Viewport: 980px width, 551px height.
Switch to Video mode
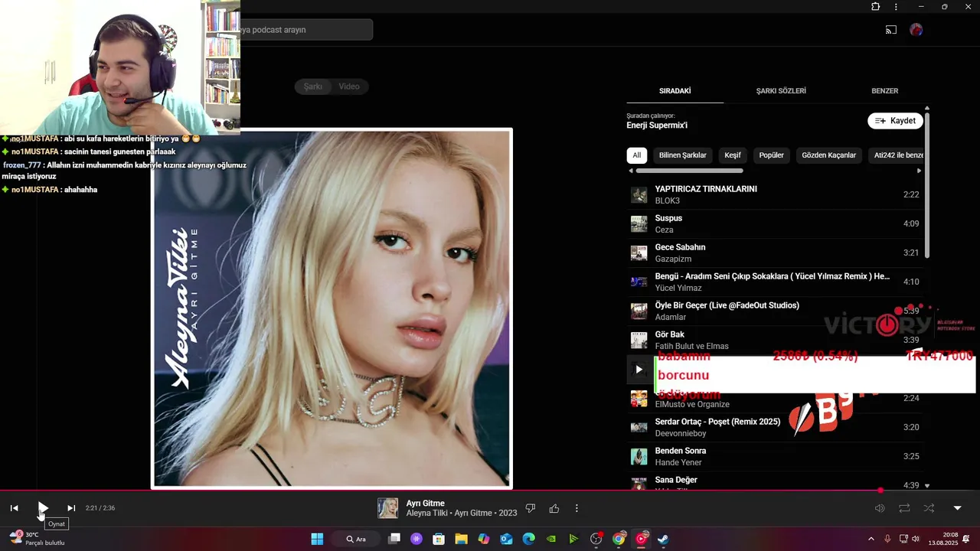[x=349, y=86]
